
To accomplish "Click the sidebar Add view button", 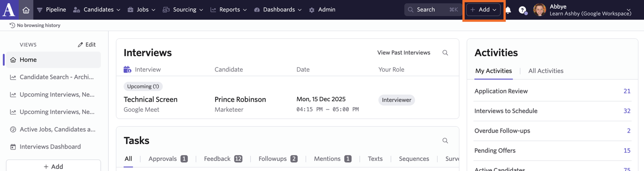I will click(x=53, y=167).
